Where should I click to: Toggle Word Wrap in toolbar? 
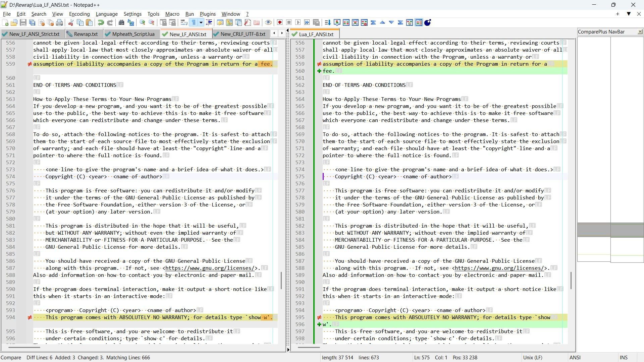[184, 22]
